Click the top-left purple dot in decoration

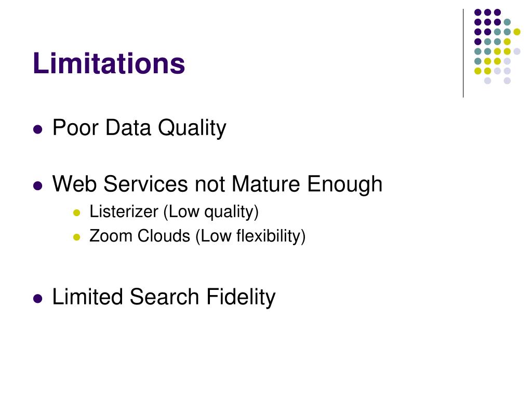(x=478, y=12)
